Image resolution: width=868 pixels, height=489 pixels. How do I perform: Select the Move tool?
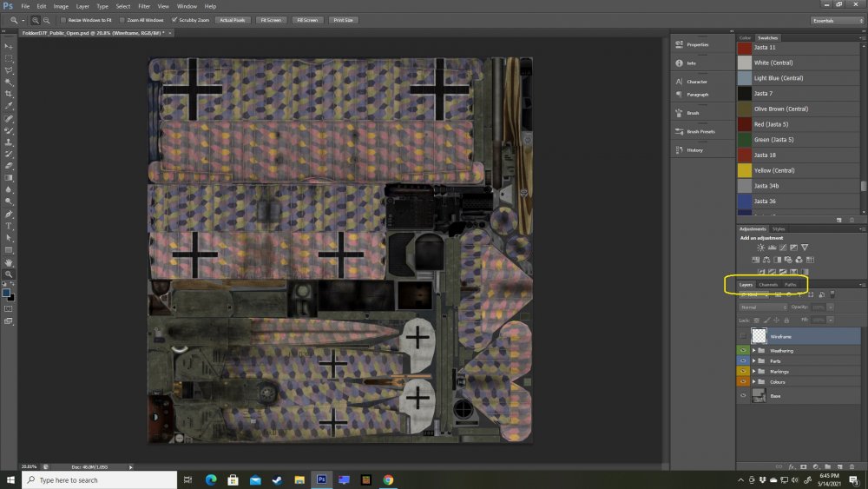tap(9, 46)
